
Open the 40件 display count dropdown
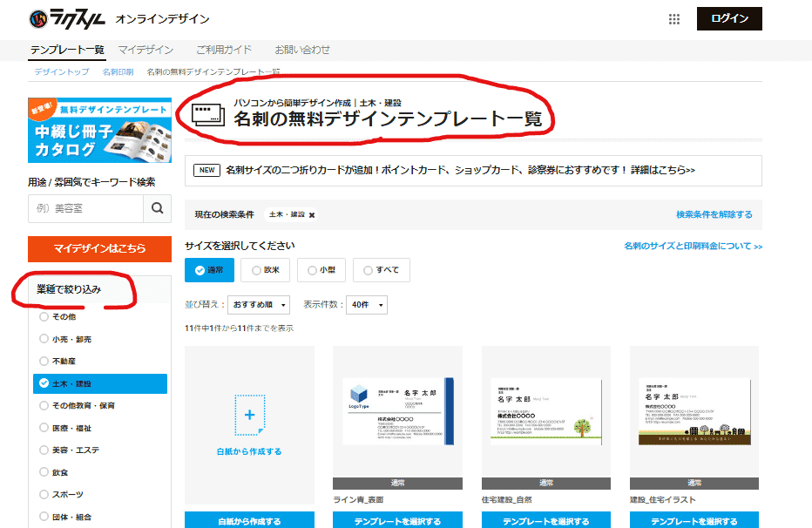[367, 305]
